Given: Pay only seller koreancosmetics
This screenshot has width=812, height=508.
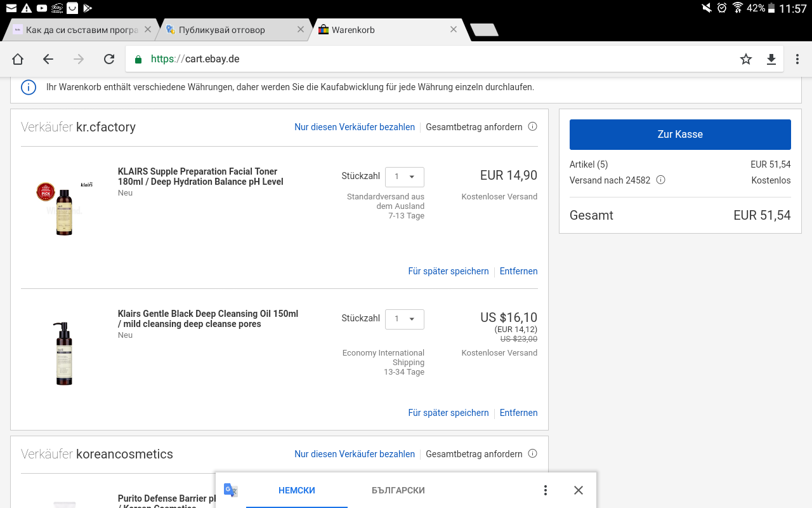Looking at the screenshot, I should pos(355,454).
